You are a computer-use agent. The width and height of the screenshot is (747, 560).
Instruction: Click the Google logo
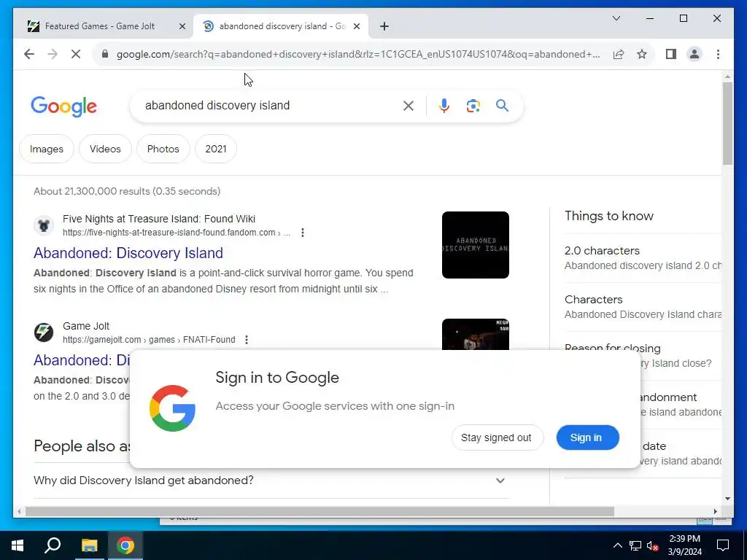click(x=64, y=106)
